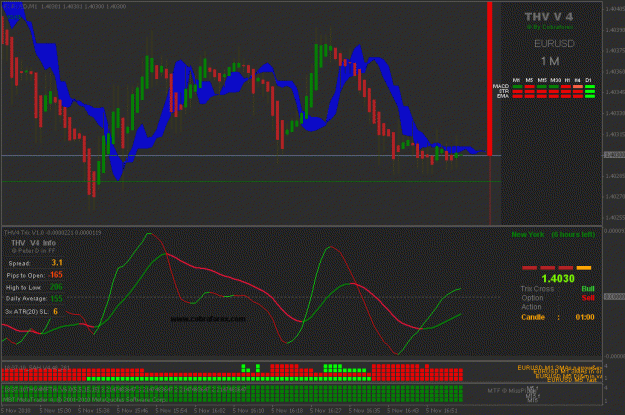625x415 pixels.
Task: Click the EURUSD symbol label in side panel
Action: tap(554, 43)
